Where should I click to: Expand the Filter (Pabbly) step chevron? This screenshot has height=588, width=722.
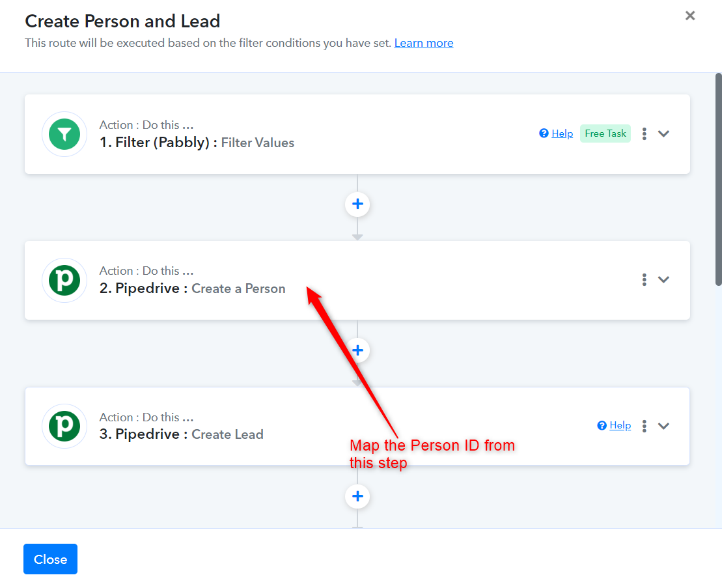pos(663,133)
